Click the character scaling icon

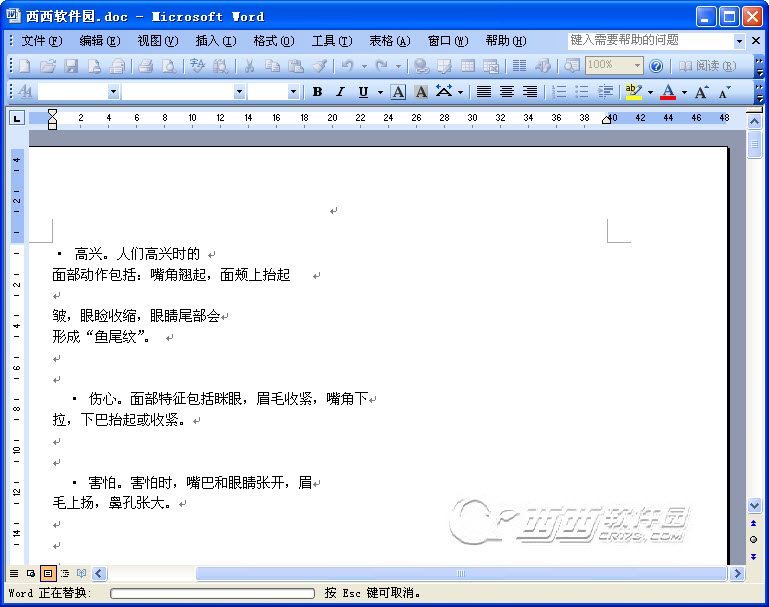[x=444, y=91]
